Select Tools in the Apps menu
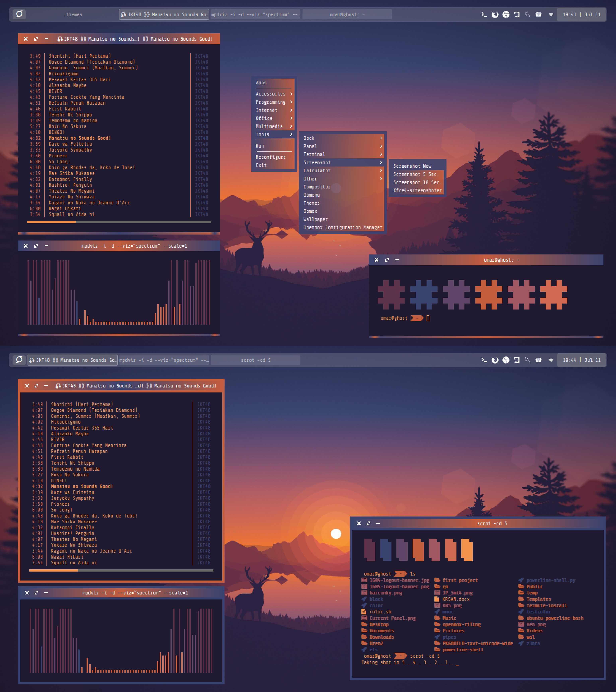 point(274,134)
